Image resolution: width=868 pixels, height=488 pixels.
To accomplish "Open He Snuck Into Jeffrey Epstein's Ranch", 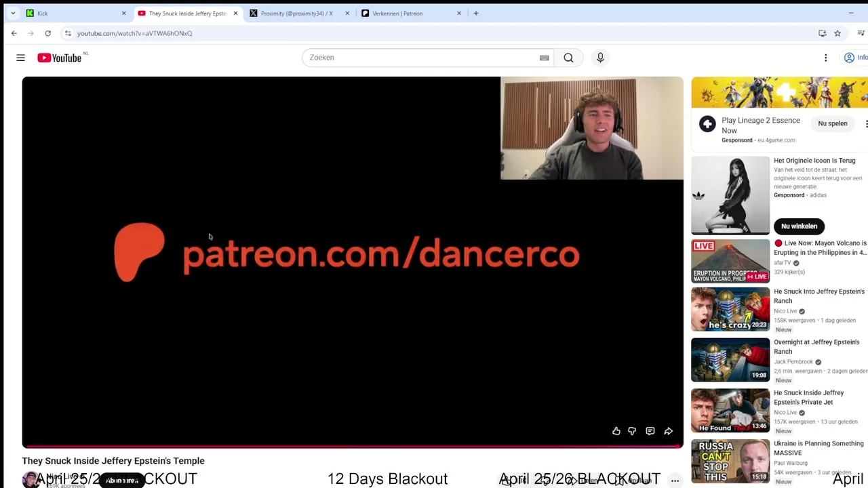I will tap(819, 296).
